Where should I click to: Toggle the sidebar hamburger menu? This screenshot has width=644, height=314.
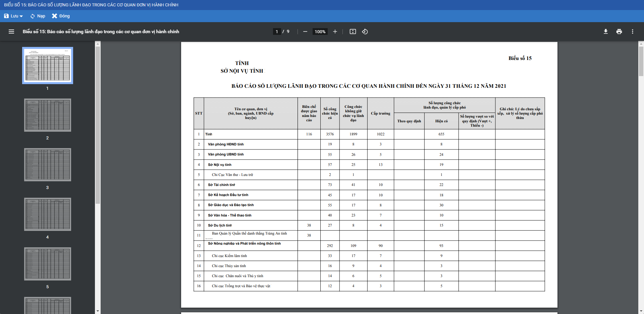[11, 32]
